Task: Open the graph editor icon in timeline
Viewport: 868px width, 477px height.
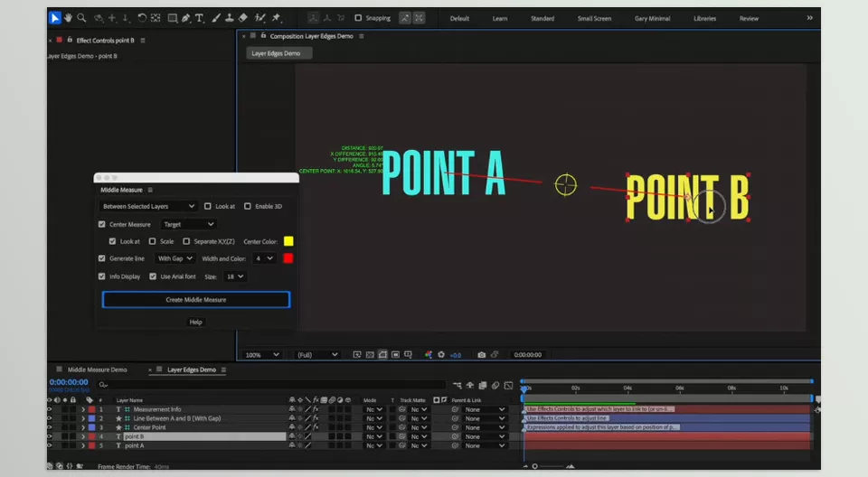Action: click(x=508, y=385)
